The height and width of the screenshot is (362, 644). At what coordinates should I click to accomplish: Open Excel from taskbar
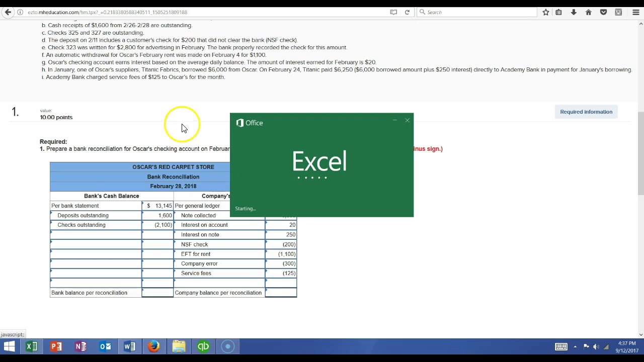point(32,346)
